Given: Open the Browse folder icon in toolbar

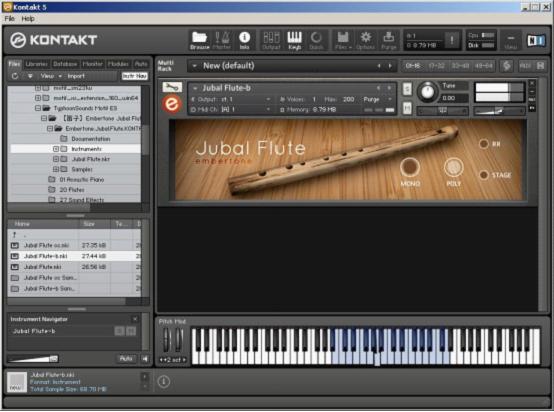Looking at the screenshot, I should point(200,40).
